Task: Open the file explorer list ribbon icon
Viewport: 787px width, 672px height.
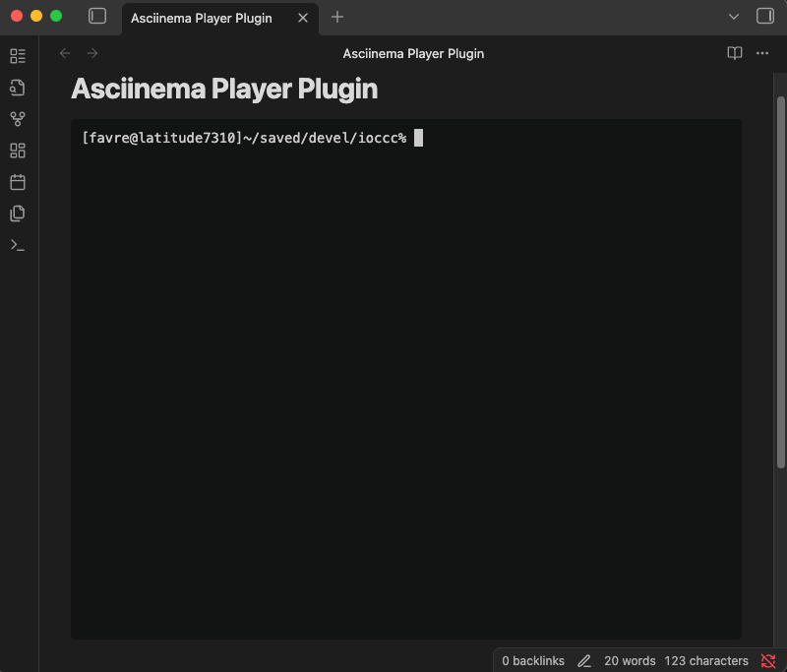Action: [18, 56]
